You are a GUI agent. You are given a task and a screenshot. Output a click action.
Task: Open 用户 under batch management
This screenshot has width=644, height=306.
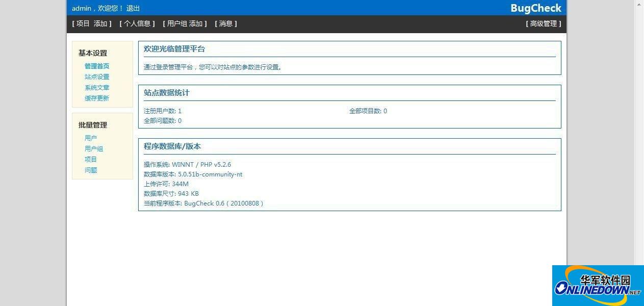91,138
